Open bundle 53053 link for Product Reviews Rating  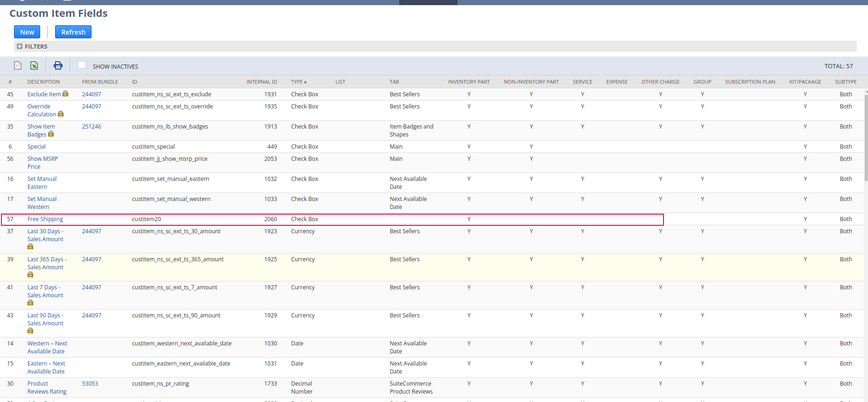tap(90, 384)
